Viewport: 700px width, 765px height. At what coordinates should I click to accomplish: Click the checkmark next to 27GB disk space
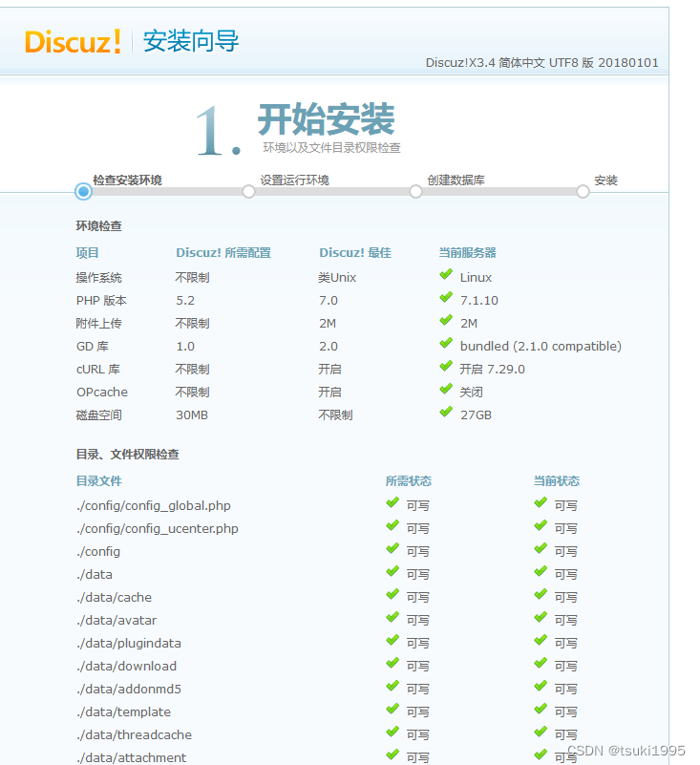click(446, 413)
